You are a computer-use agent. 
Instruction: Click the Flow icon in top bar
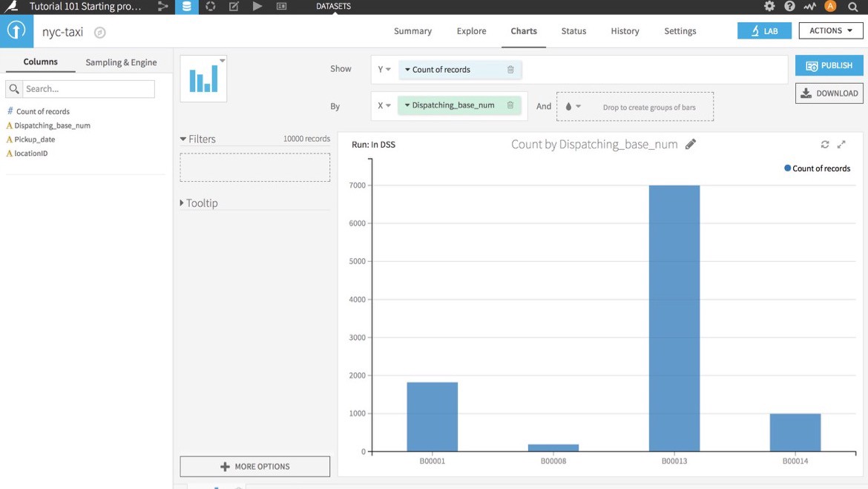pos(162,7)
